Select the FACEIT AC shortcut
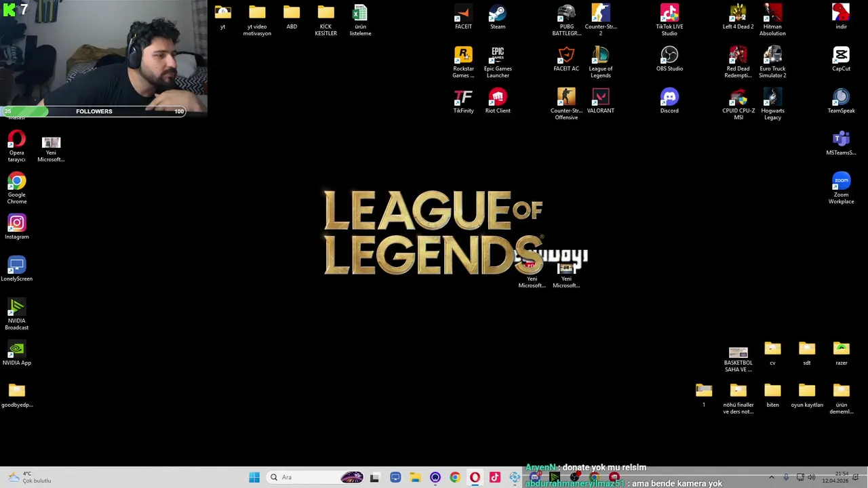 (x=566, y=60)
